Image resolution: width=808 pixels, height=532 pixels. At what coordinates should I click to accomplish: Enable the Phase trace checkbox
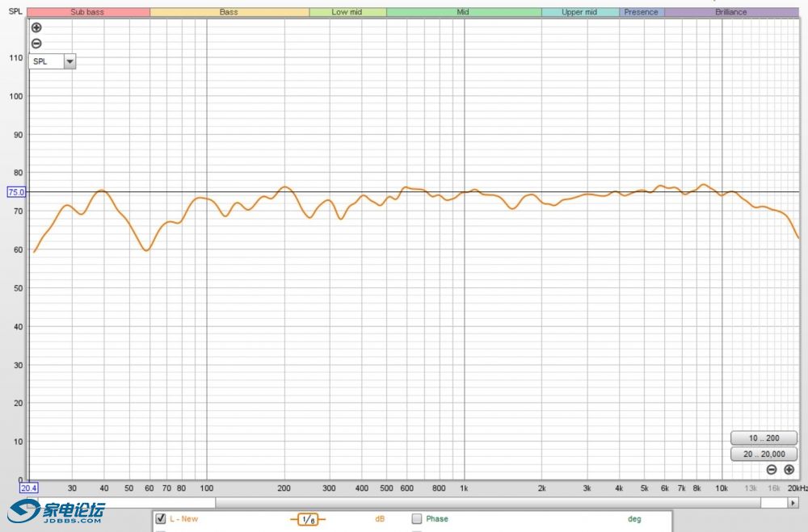click(x=417, y=519)
